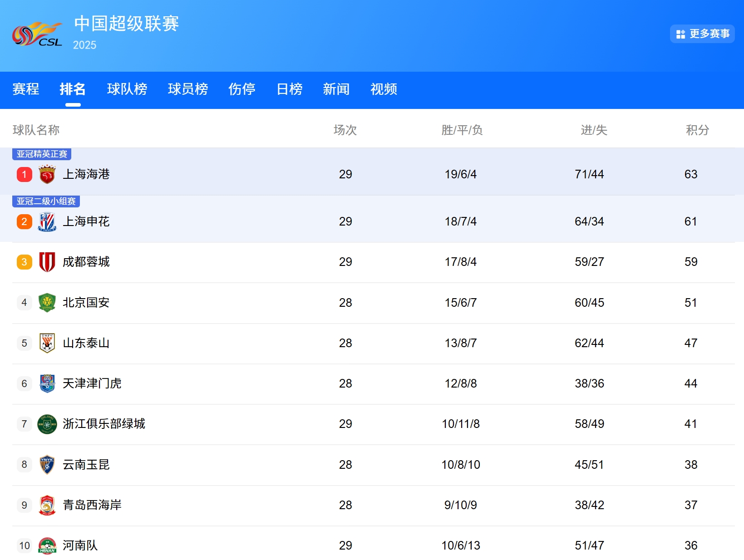Click the CSL league logo
Image resolution: width=744 pixels, height=560 pixels.
click(x=37, y=34)
